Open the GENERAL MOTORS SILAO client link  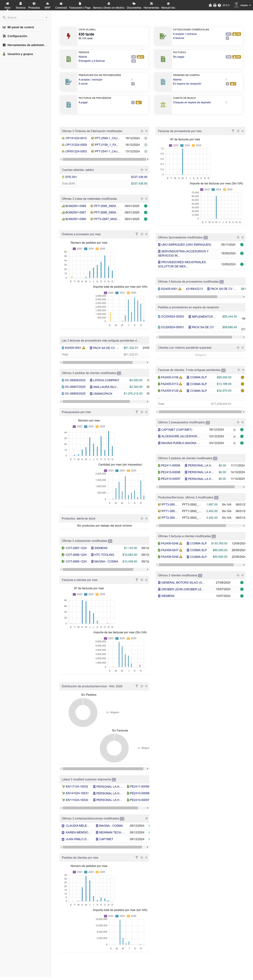183,583
